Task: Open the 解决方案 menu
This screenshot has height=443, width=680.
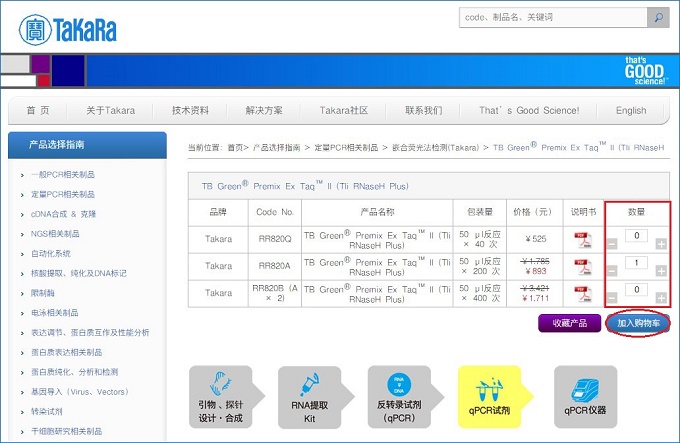Action: pyautogui.click(x=264, y=111)
